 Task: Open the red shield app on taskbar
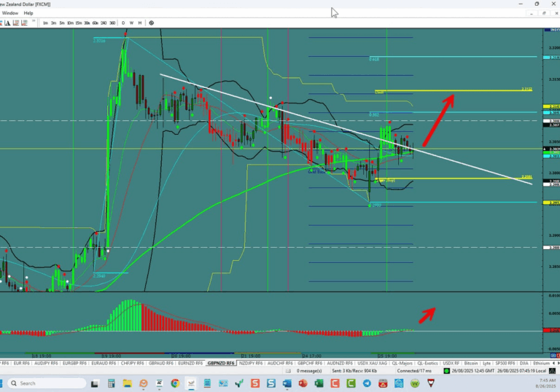(431, 383)
